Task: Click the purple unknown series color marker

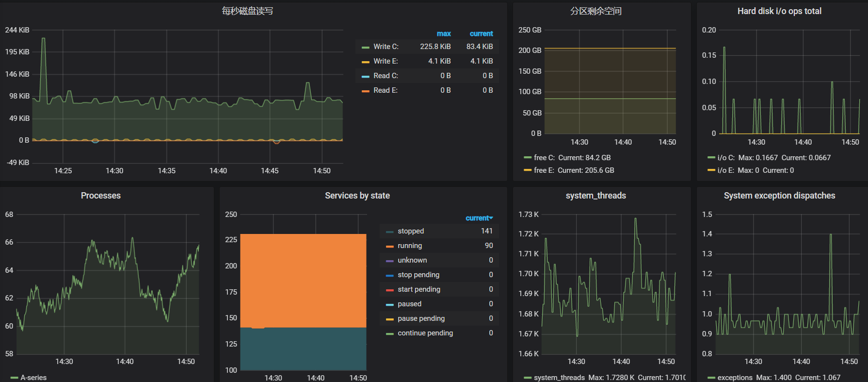Action: click(x=389, y=261)
